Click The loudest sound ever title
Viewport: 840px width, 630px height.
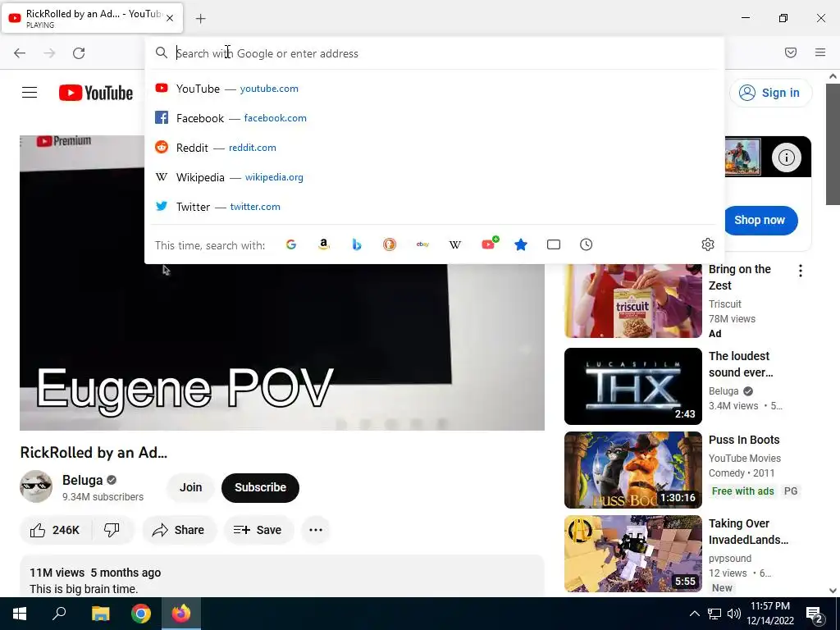point(741,364)
